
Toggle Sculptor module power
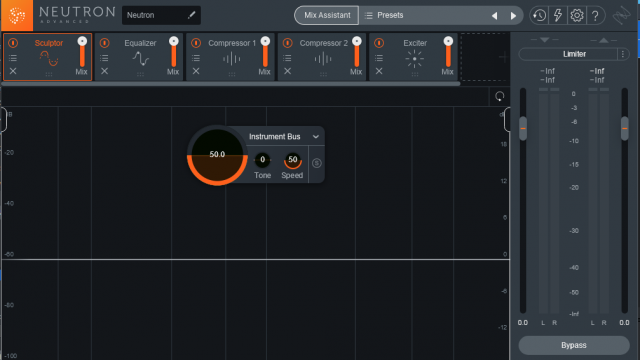pos(13,43)
